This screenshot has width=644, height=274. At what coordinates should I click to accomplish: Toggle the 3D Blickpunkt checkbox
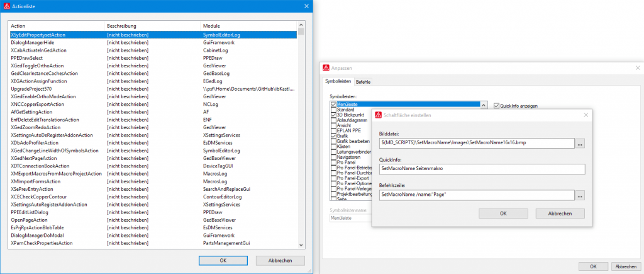pyautogui.click(x=333, y=115)
